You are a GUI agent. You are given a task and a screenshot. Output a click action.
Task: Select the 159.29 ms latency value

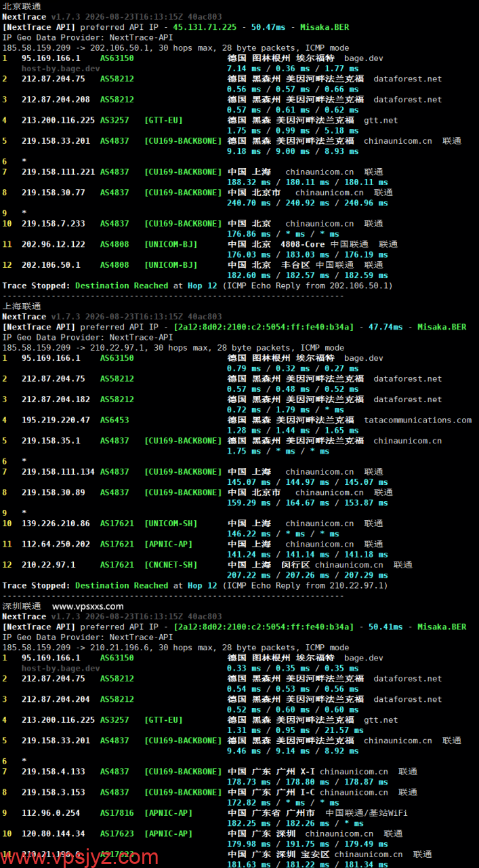pyautogui.click(x=249, y=502)
